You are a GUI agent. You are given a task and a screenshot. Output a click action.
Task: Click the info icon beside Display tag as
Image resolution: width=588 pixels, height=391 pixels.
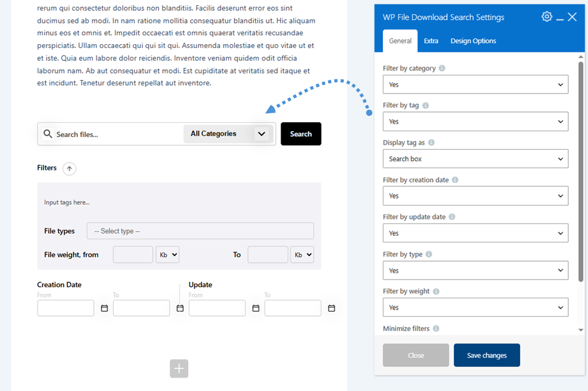point(431,142)
